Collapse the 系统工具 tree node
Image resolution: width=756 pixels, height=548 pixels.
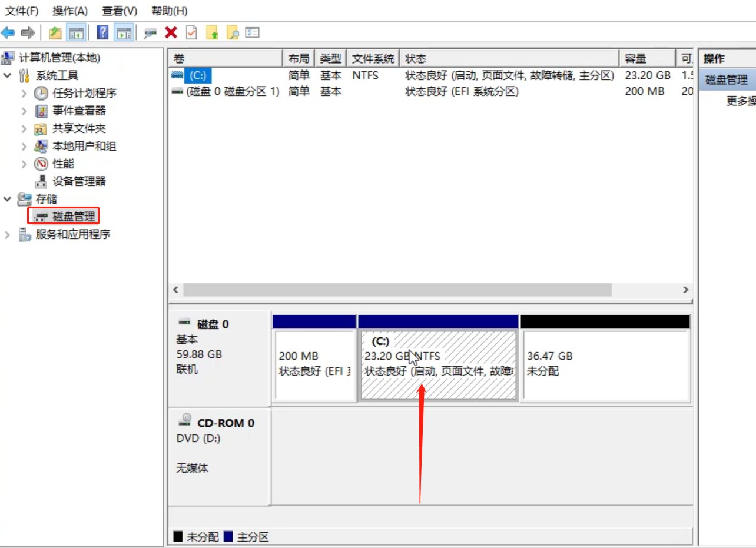click(x=7, y=75)
